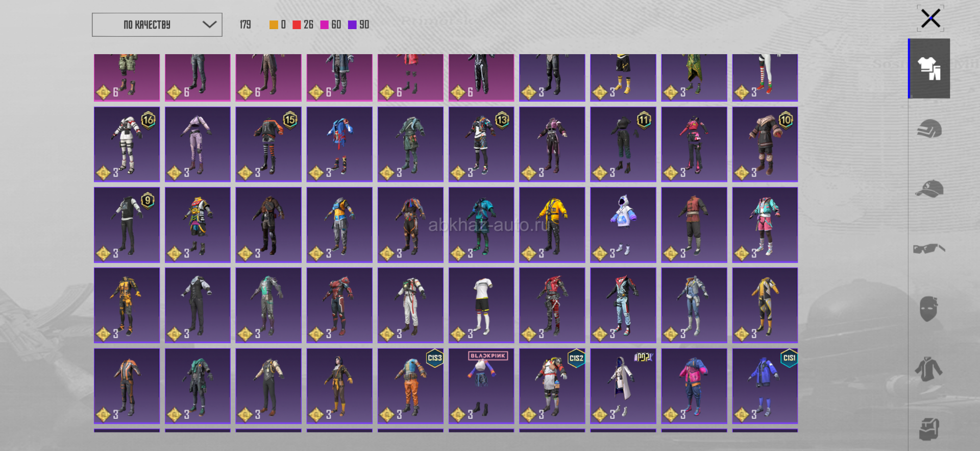Open the backpack category icon

929,429
